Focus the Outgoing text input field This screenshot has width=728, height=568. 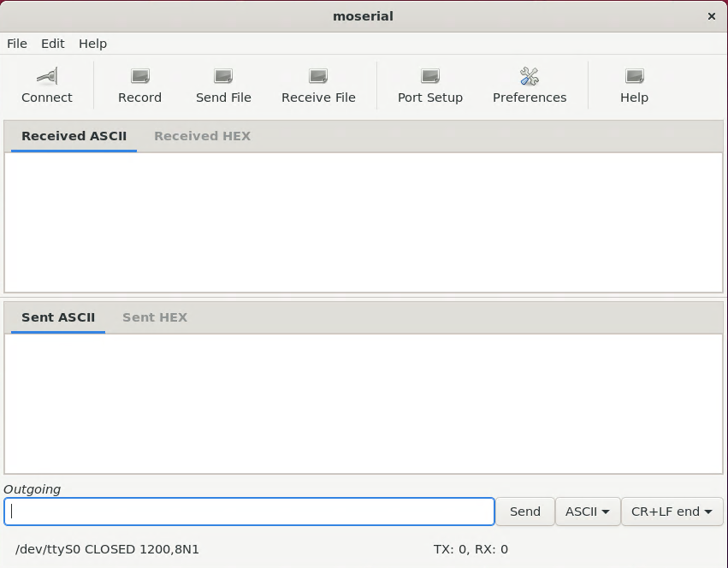(249, 512)
